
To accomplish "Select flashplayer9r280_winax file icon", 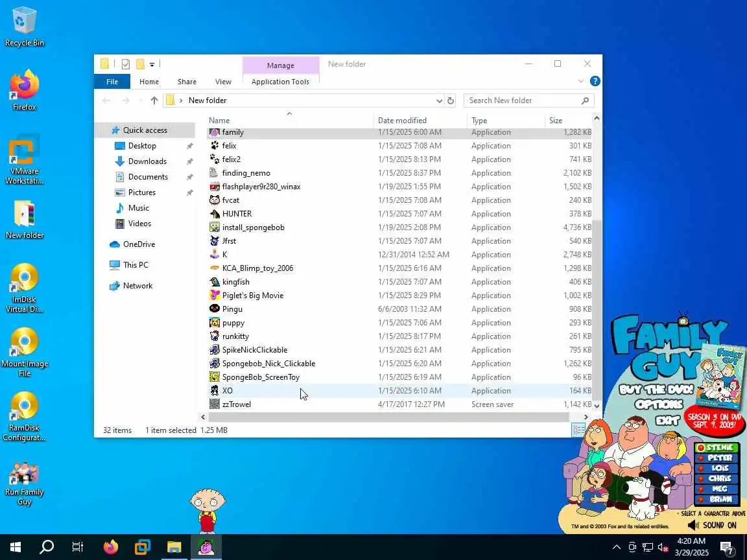I will [x=215, y=187].
